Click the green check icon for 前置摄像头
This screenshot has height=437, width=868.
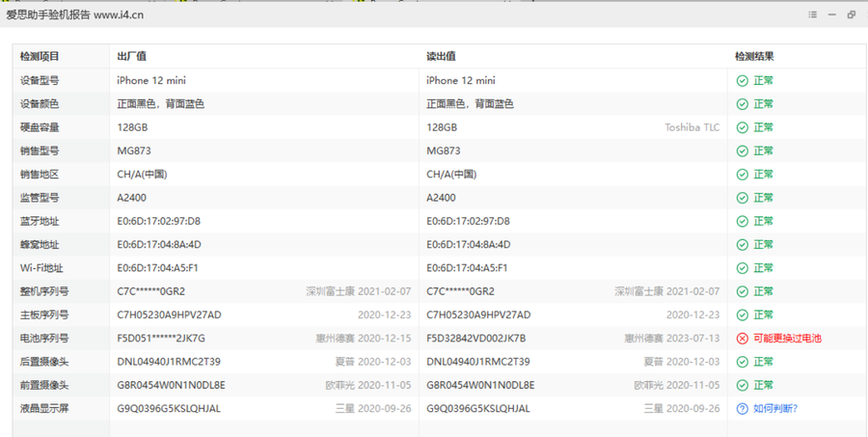coord(743,385)
